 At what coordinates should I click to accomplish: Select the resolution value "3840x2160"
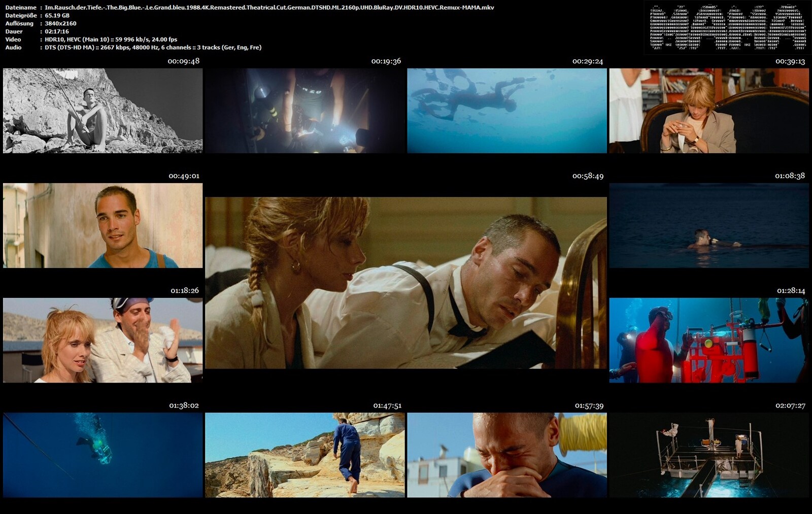pos(60,23)
